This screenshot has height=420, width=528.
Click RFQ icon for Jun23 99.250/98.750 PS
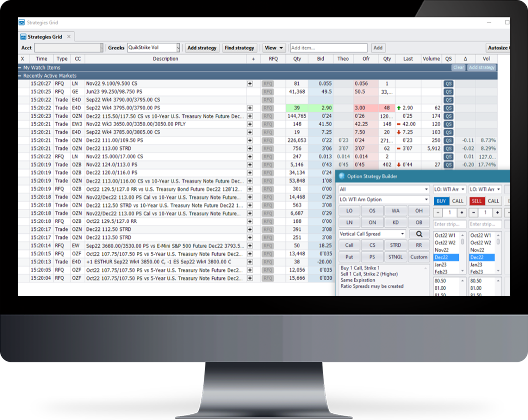(268, 92)
